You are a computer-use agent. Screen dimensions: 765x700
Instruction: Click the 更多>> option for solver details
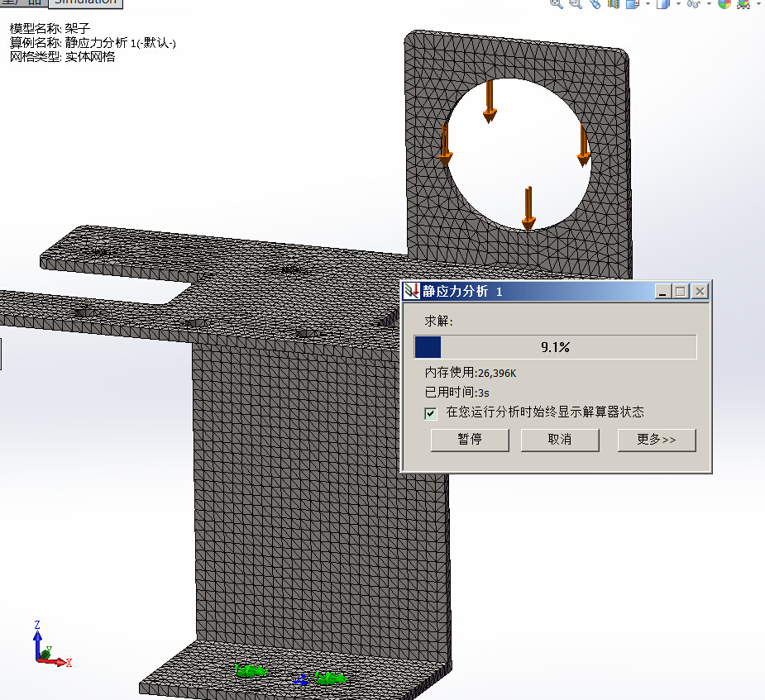[x=657, y=440]
